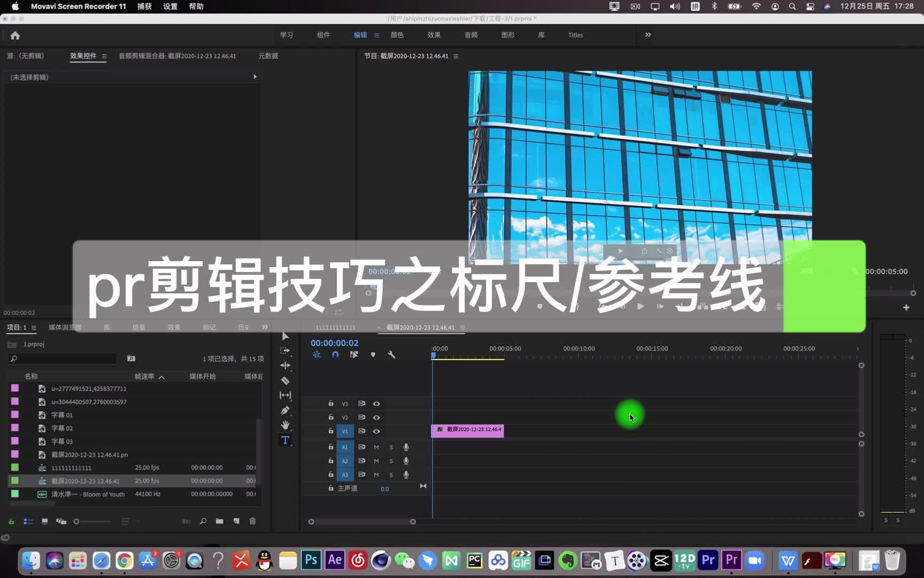The height and width of the screenshot is (578, 924).
Task: Switch to the 颜色 workspace
Action: coord(397,35)
